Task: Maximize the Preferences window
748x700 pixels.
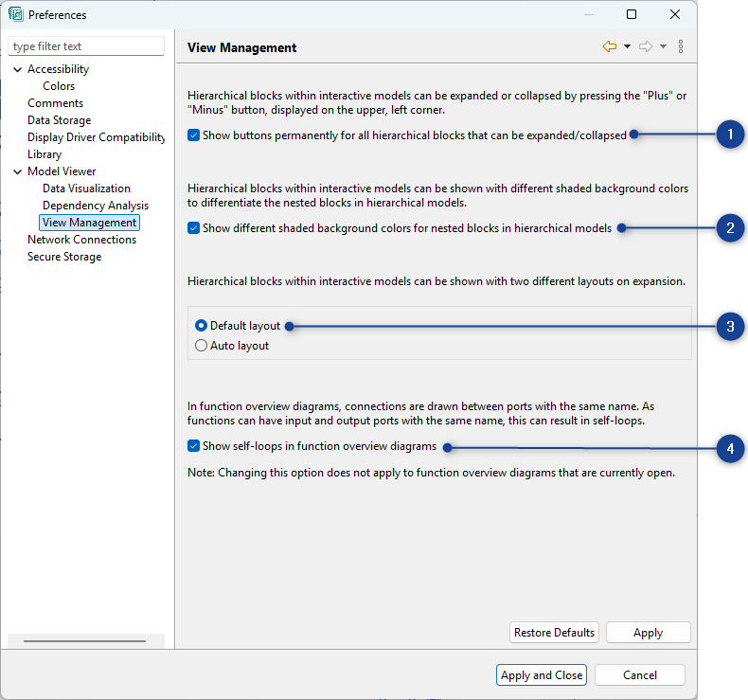Action: [632, 14]
